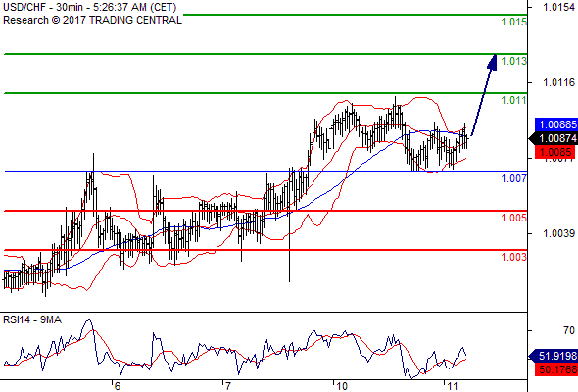Screen dimensions: 578x392
Task: Click the date marker 6 on time axis
Action: [x=118, y=386]
